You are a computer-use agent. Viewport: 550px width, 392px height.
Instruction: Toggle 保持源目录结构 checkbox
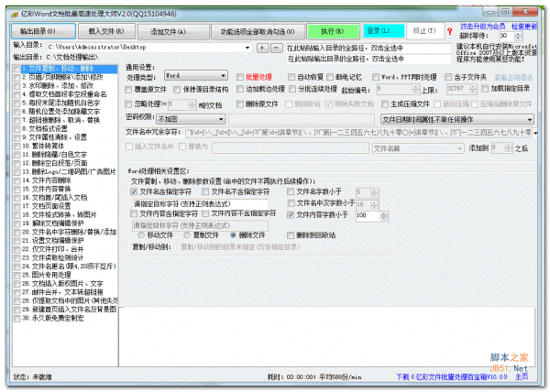[x=177, y=90]
